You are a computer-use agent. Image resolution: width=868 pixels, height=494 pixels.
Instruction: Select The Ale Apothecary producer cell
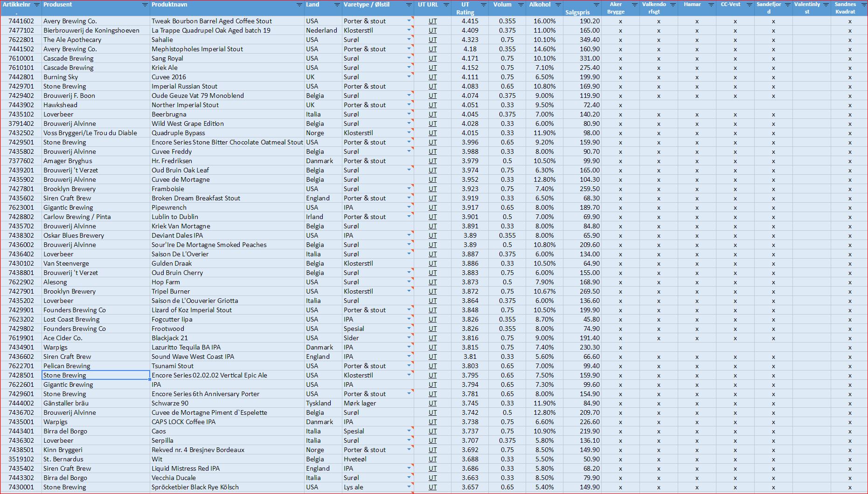pos(96,40)
